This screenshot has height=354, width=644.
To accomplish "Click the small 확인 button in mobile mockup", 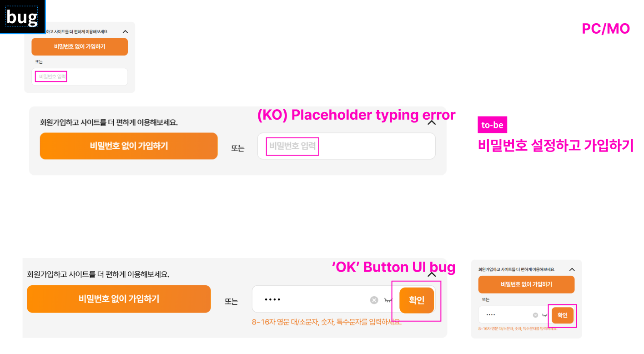I will (x=563, y=315).
